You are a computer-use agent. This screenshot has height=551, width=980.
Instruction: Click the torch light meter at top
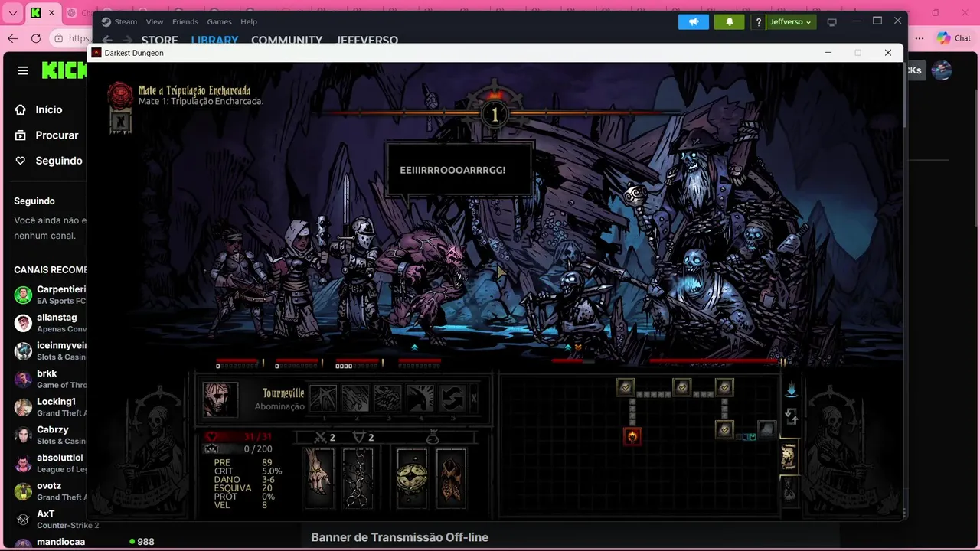(495, 112)
